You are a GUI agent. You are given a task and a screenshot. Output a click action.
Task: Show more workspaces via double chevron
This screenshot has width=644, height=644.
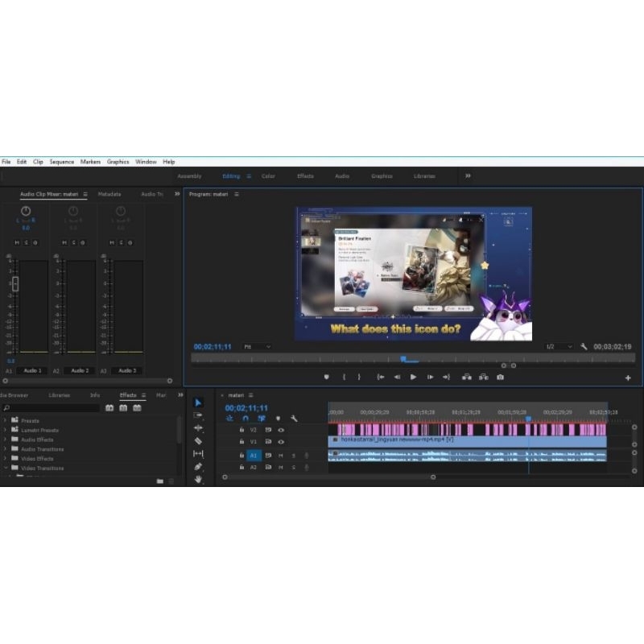click(468, 175)
